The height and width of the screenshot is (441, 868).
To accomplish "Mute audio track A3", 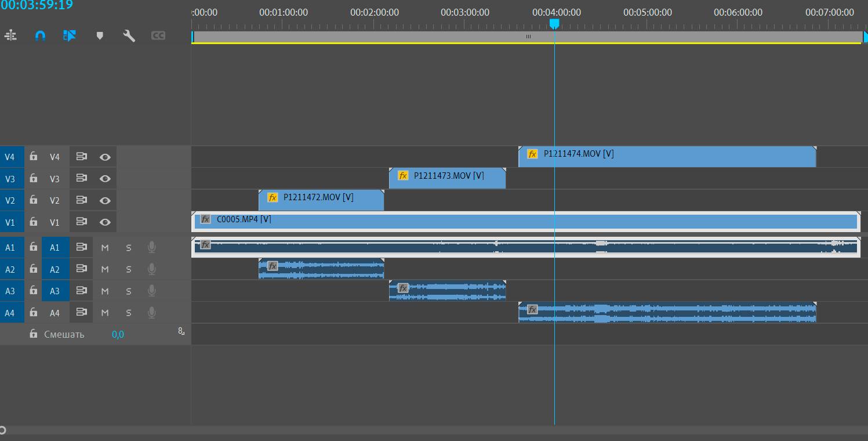I will pyautogui.click(x=105, y=291).
